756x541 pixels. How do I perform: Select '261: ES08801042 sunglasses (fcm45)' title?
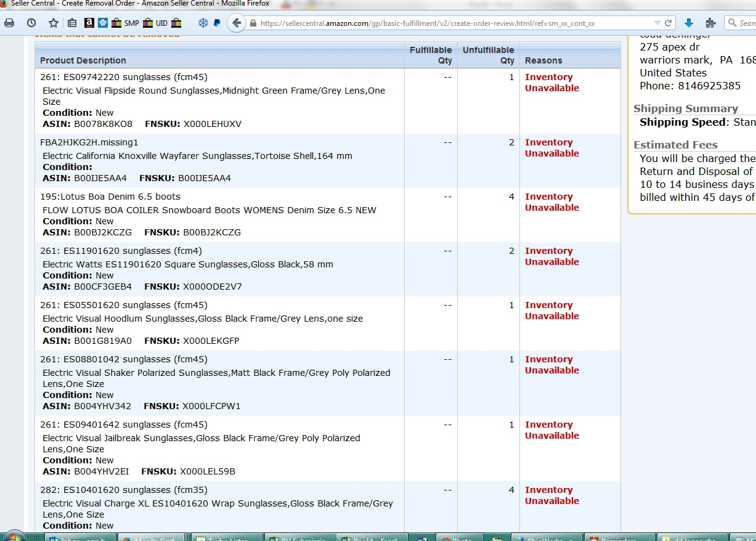(124, 359)
